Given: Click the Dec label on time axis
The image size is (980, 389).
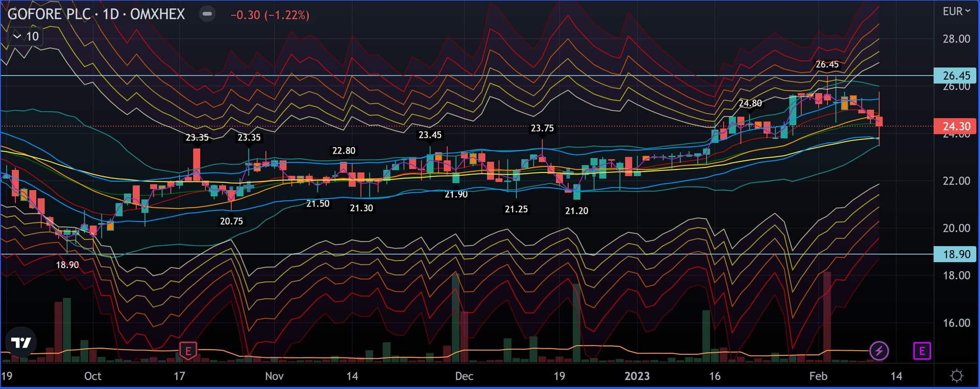Looking at the screenshot, I should pos(463,376).
